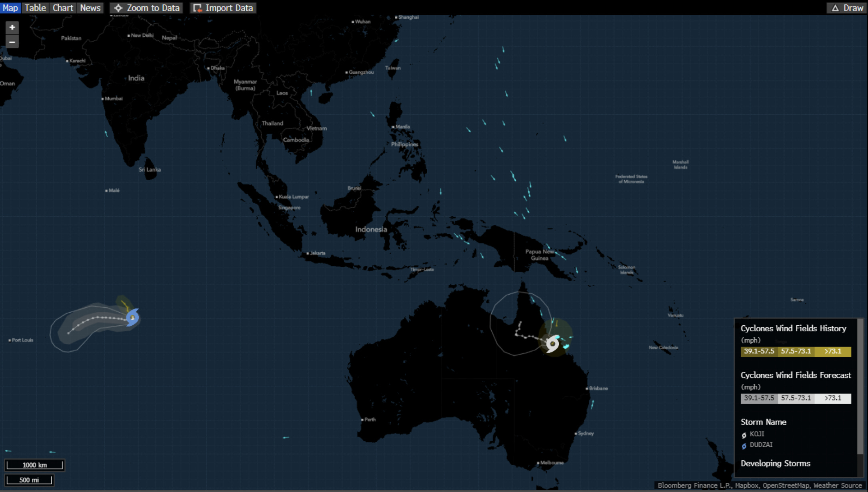Open the News tab
The image size is (868, 492).
tap(90, 8)
